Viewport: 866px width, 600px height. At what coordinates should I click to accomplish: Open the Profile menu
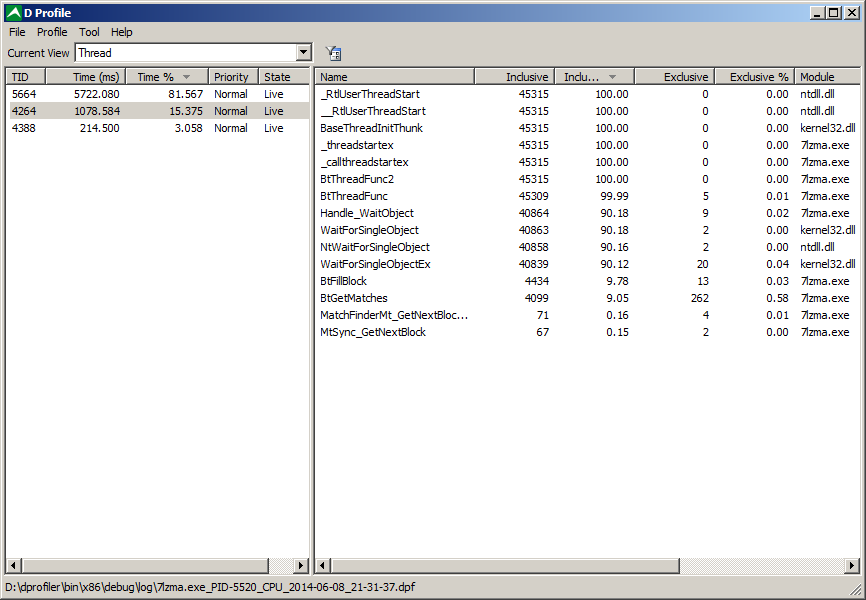[x=52, y=32]
